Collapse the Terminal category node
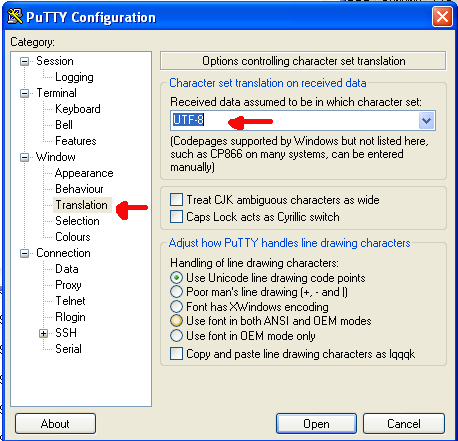Viewport: 458px width, 441px height. (x=24, y=93)
